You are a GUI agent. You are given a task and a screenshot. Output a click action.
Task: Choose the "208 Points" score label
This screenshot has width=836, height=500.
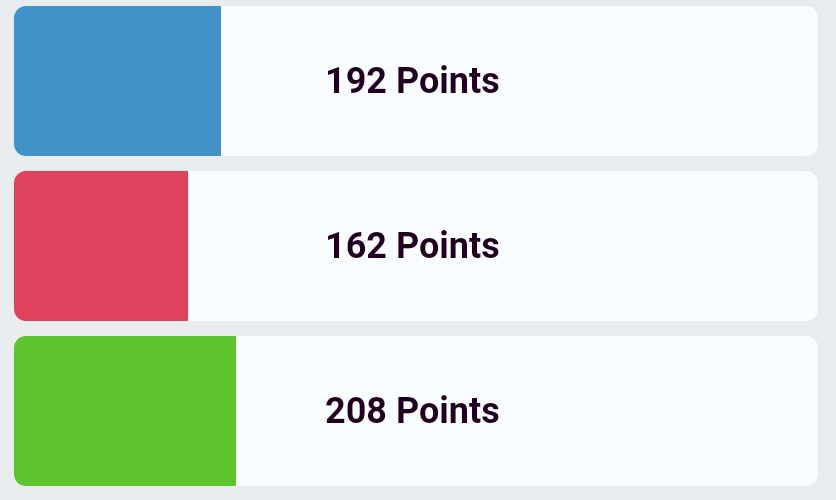click(412, 411)
